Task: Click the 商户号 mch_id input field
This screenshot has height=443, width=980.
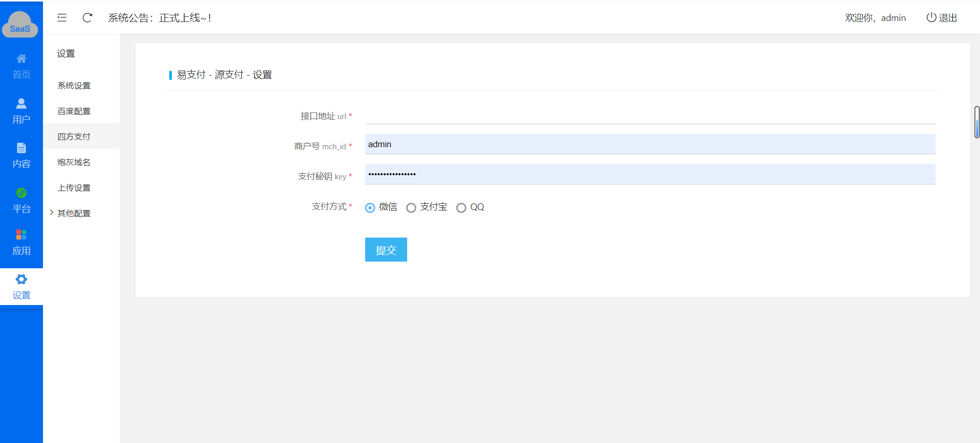Action: 650,144
